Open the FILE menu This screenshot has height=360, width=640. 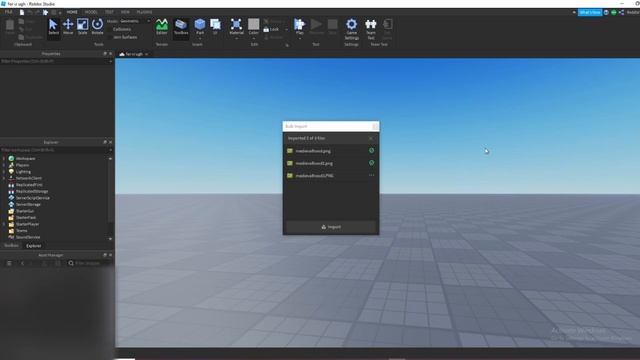pyautogui.click(x=8, y=12)
